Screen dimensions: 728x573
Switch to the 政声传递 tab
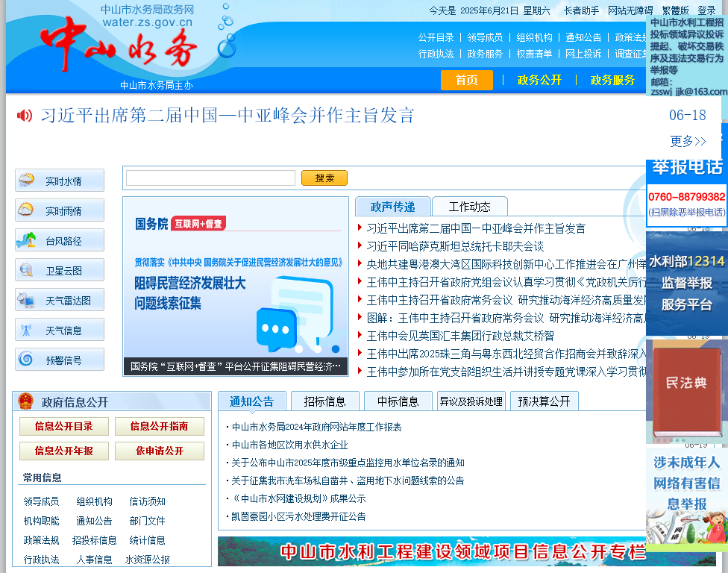[393, 207]
